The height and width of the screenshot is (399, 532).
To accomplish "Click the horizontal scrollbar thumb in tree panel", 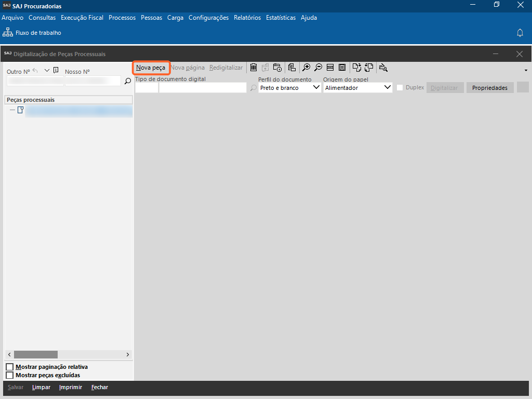I will 35,354.
